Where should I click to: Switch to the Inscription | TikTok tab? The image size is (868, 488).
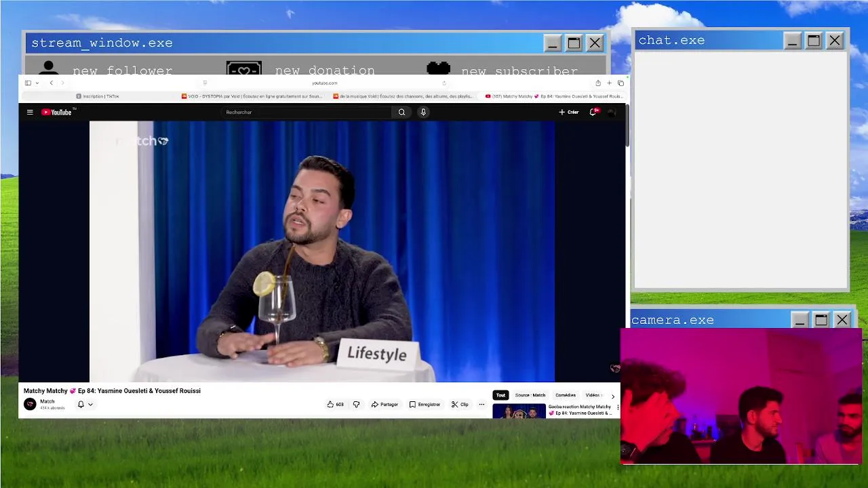[x=97, y=96]
